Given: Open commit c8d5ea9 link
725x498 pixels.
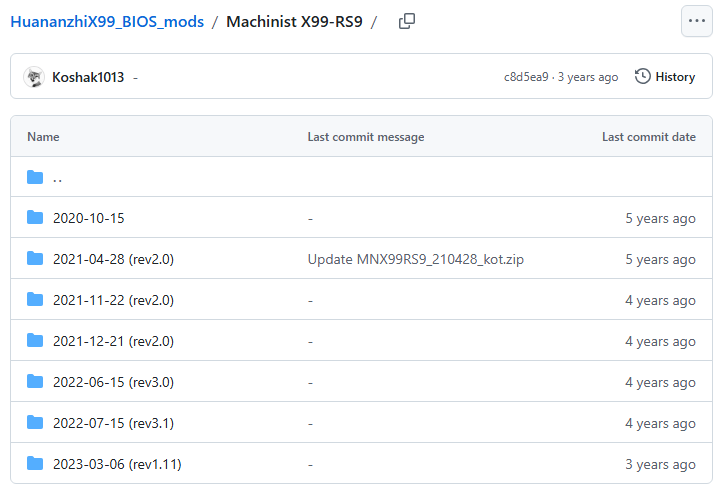Looking at the screenshot, I should (x=526, y=77).
